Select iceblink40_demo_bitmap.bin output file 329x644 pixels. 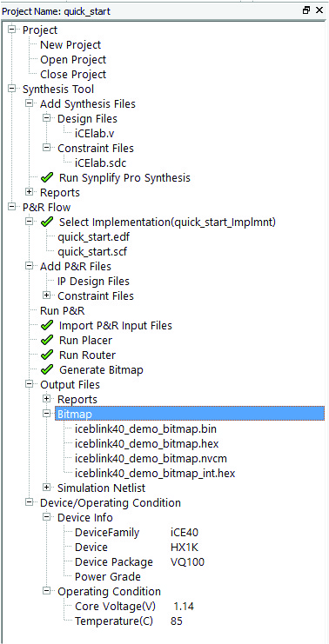(145, 429)
